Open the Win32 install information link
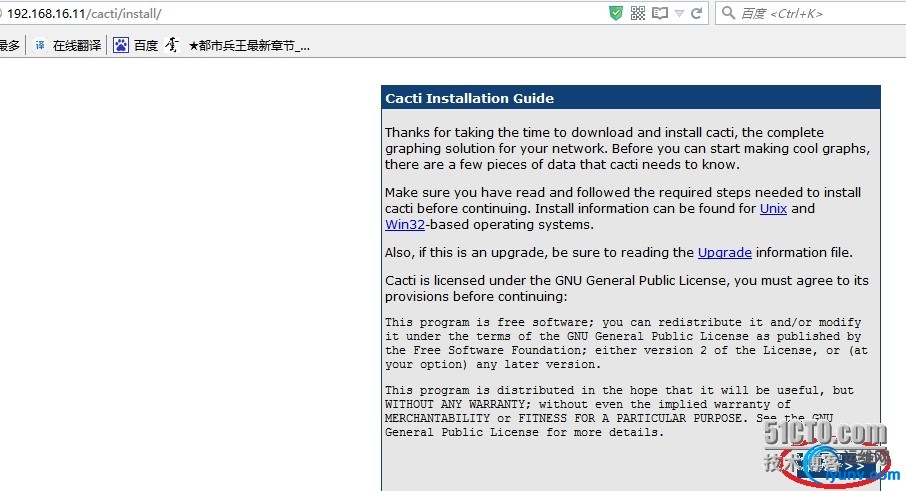This screenshot has width=906, height=491. [x=405, y=225]
